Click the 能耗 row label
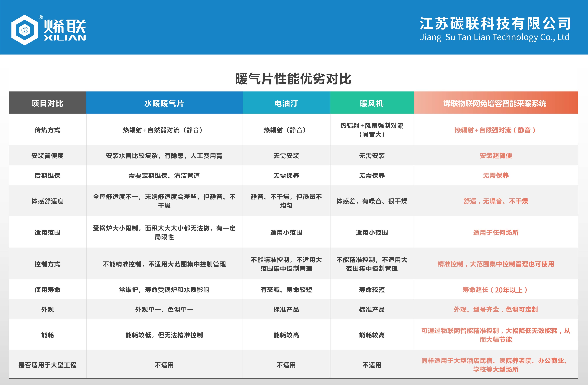 pos(47,335)
